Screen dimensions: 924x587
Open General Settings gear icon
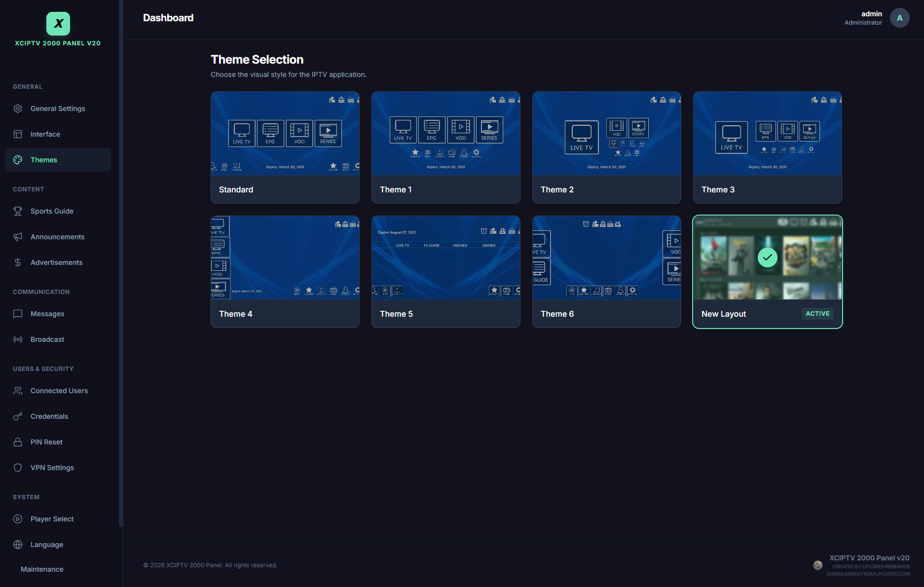tap(18, 109)
